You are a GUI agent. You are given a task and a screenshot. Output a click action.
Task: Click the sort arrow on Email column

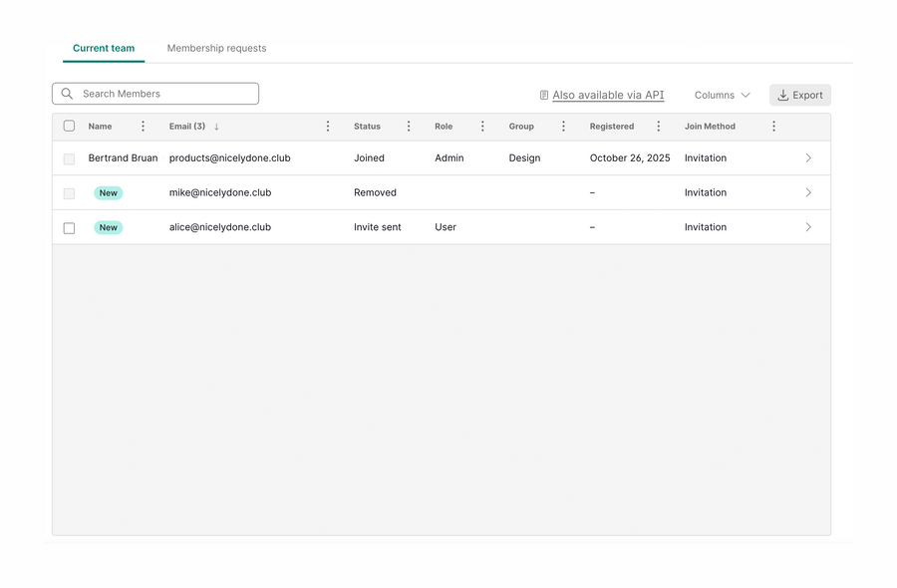pyautogui.click(x=217, y=127)
